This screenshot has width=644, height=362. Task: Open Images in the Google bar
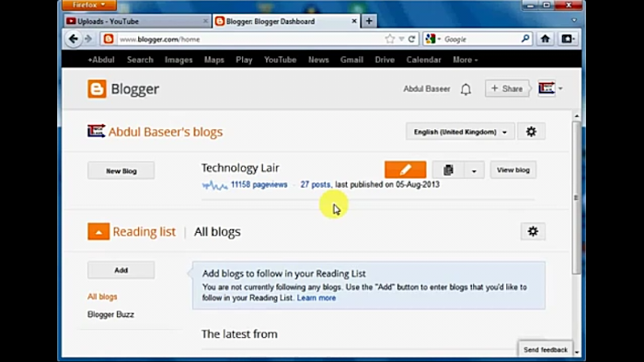(178, 60)
